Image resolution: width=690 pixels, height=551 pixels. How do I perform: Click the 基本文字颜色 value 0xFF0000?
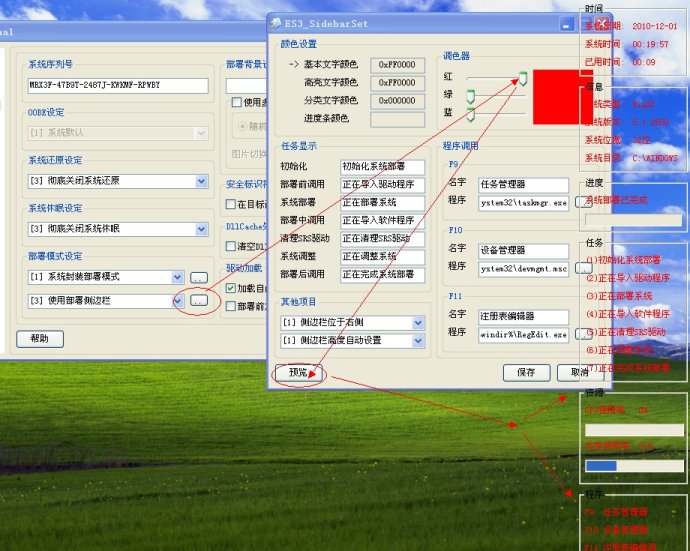(398, 65)
